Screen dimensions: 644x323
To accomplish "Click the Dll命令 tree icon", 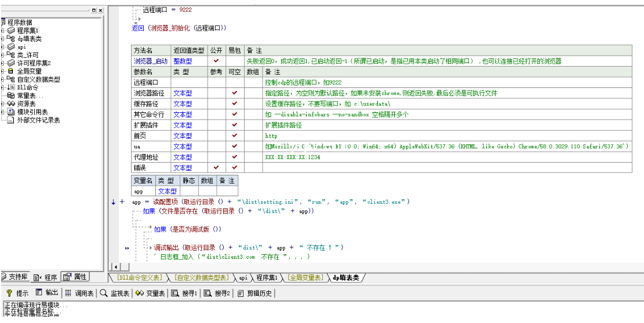I will pos(11,87).
